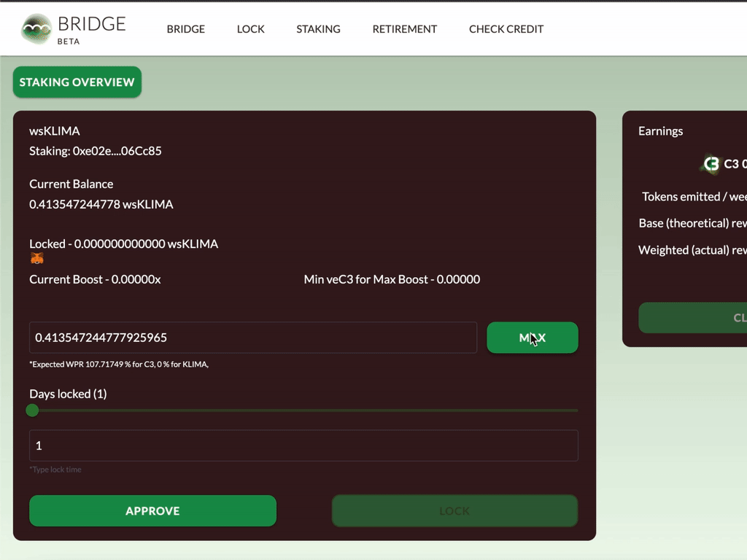Click the BRIDGE BETA brand text
Screen dimensions: 747x560
(91, 30)
